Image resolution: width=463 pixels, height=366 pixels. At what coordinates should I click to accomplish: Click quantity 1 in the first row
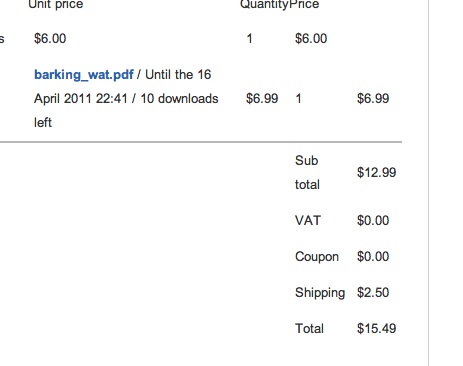click(x=249, y=39)
